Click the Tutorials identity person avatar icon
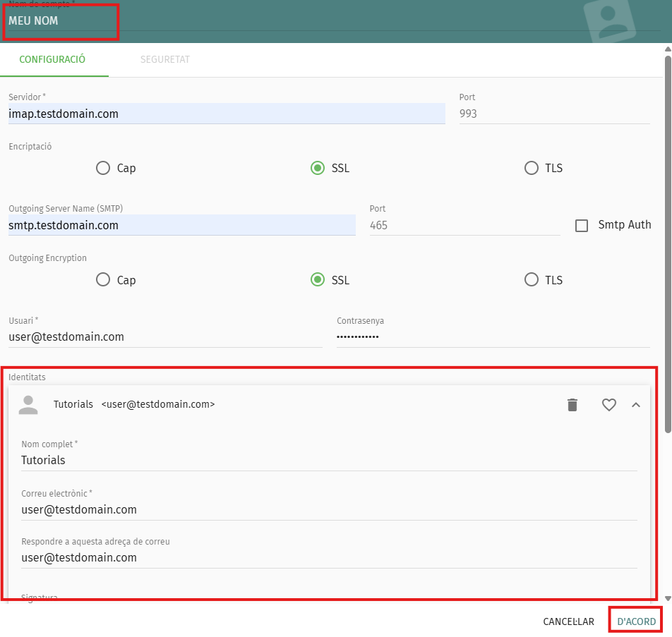The width and height of the screenshot is (672, 637). (x=28, y=405)
